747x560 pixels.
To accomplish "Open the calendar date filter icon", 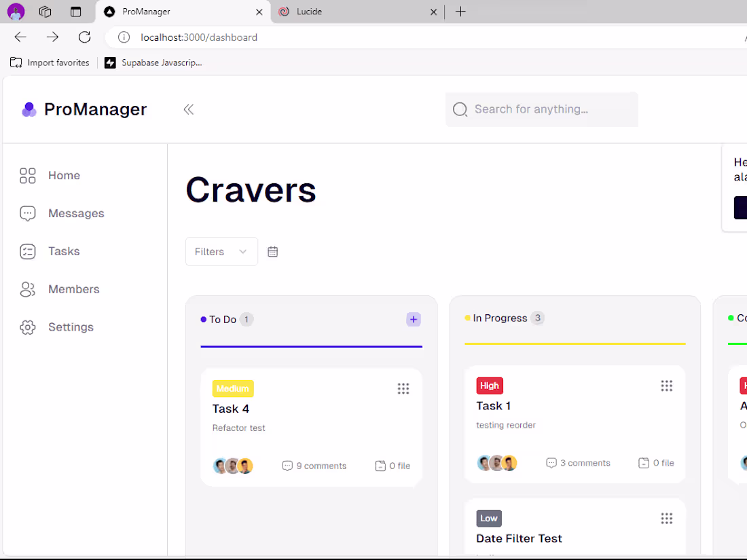I will pyautogui.click(x=273, y=251).
